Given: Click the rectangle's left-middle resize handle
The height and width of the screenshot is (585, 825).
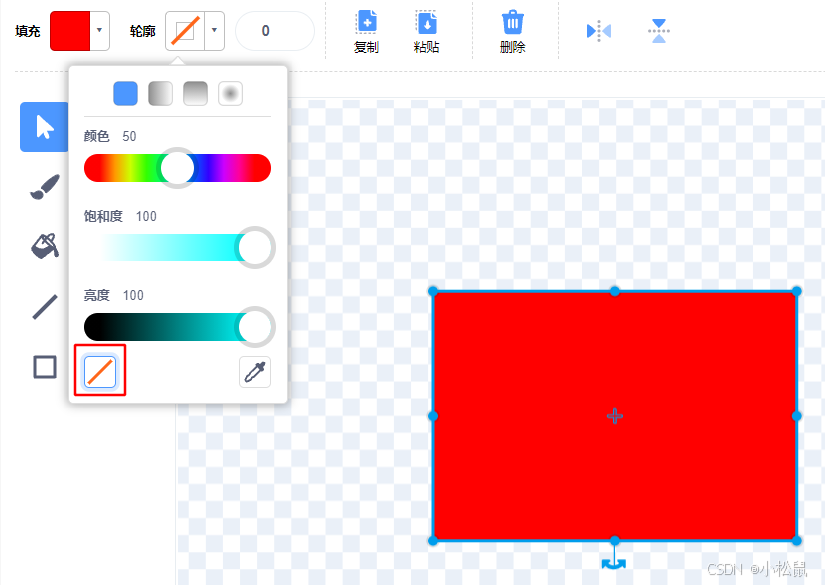Looking at the screenshot, I should pos(433,416).
